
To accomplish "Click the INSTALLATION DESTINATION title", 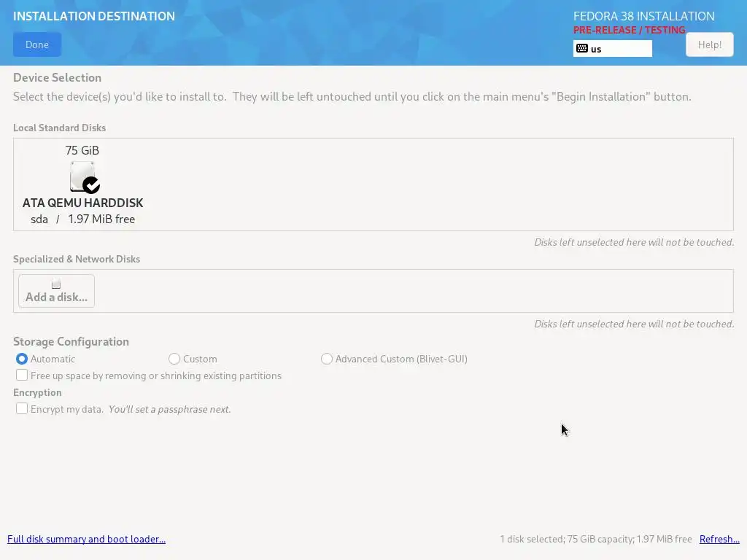I will 94,16.
